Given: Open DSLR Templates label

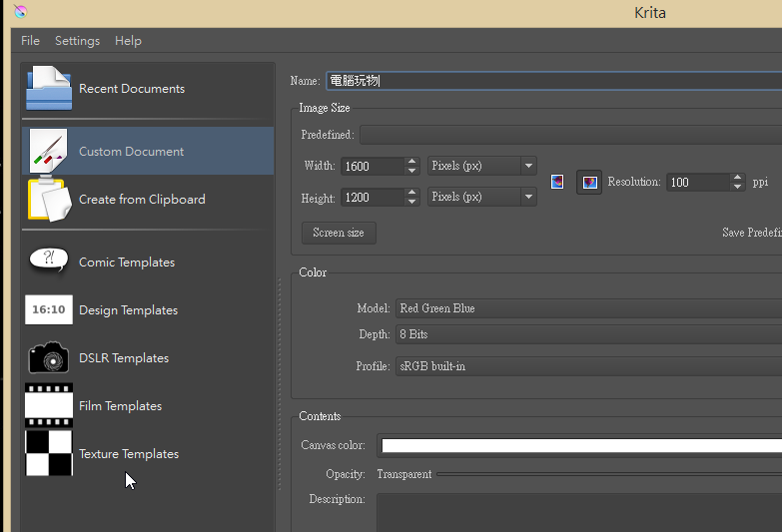Looking at the screenshot, I should 124,358.
